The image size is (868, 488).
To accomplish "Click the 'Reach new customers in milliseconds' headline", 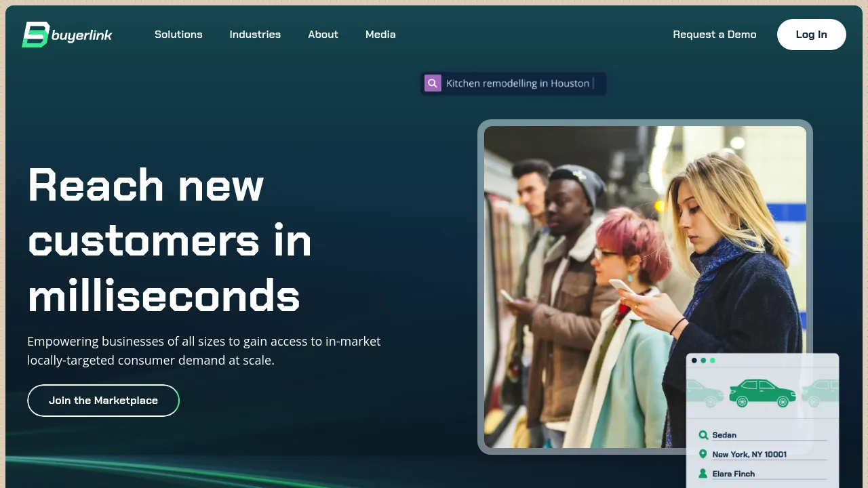I will pyautogui.click(x=170, y=240).
